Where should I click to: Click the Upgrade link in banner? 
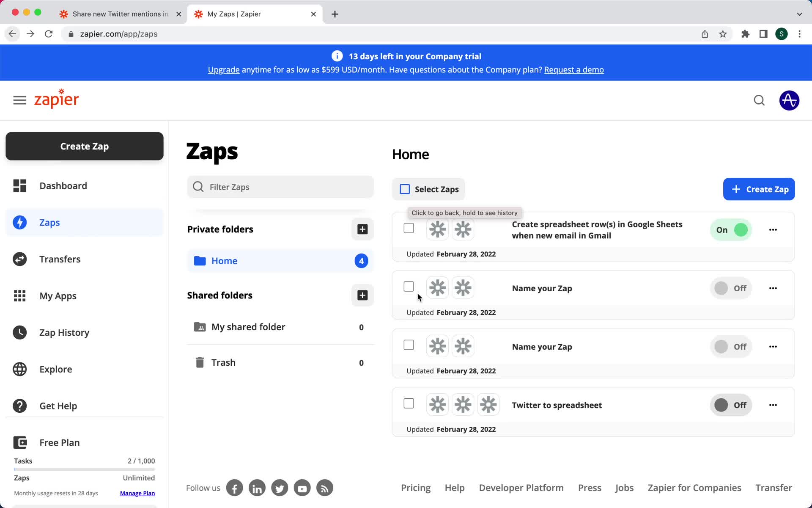pos(224,70)
